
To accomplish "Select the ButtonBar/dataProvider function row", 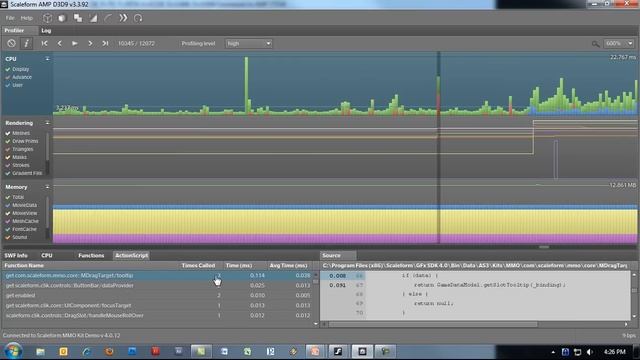I will tap(157, 286).
